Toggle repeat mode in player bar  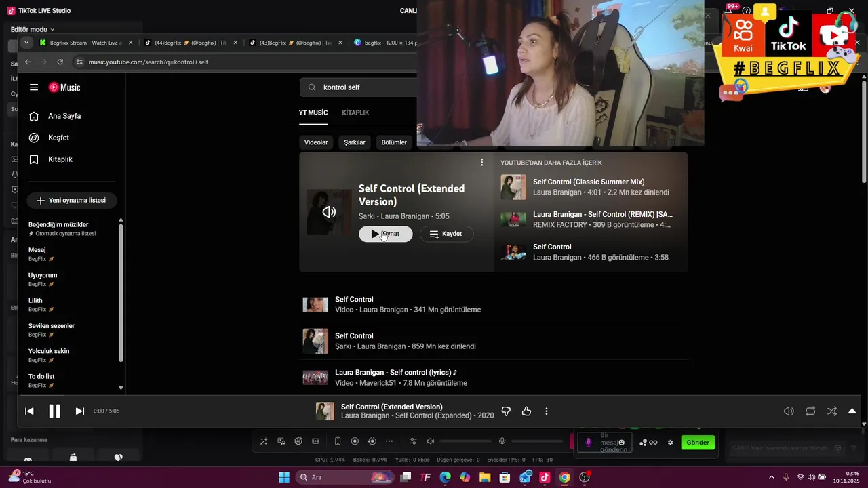(x=810, y=411)
